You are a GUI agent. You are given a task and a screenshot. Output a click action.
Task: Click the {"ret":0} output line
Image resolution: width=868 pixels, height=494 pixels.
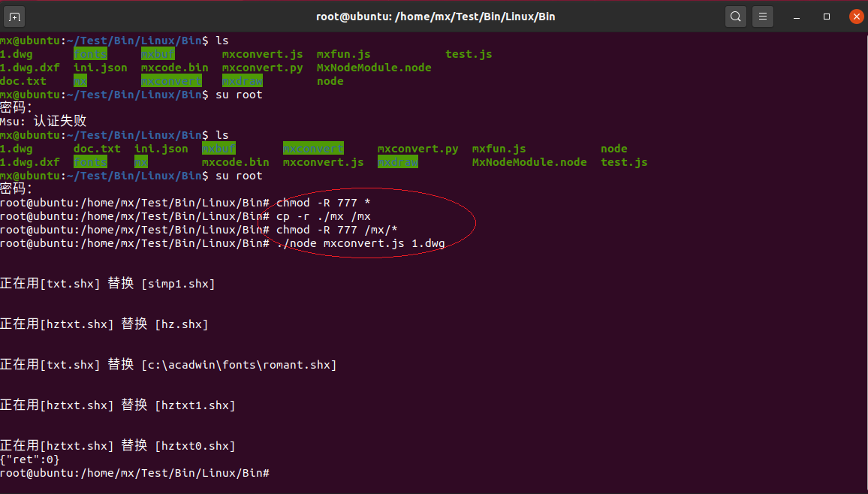(x=30, y=459)
